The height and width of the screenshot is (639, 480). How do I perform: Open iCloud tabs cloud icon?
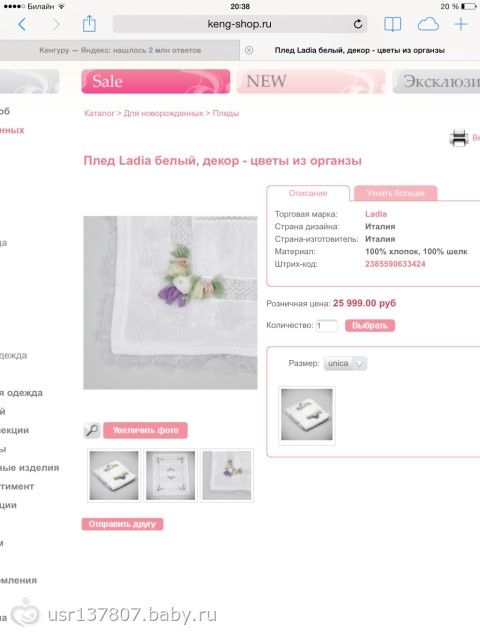click(428, 24)
